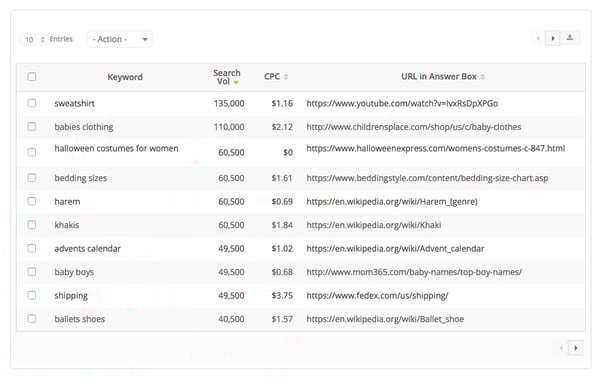The image size is (599, 385).
Task: Sort by URL in Answer Box arrows
Action: pyautogui.click(x=482, y=77)
